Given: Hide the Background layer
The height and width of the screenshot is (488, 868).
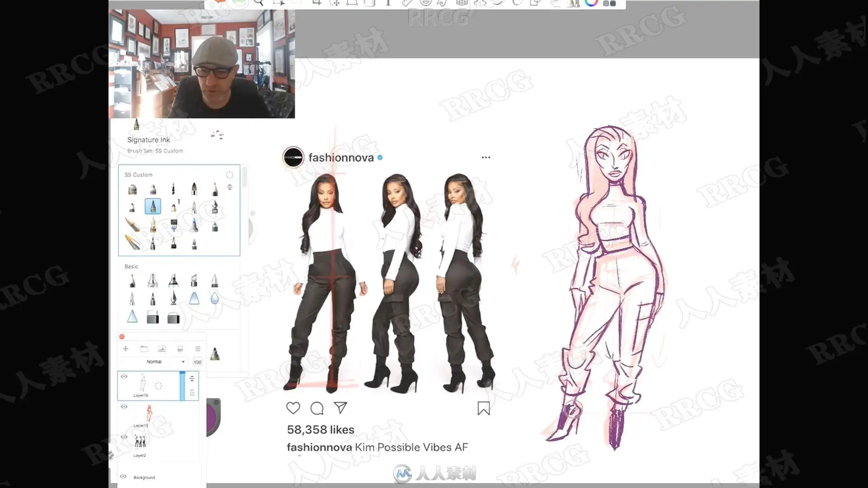Looking at the screenshot, I should coord(123,476).
